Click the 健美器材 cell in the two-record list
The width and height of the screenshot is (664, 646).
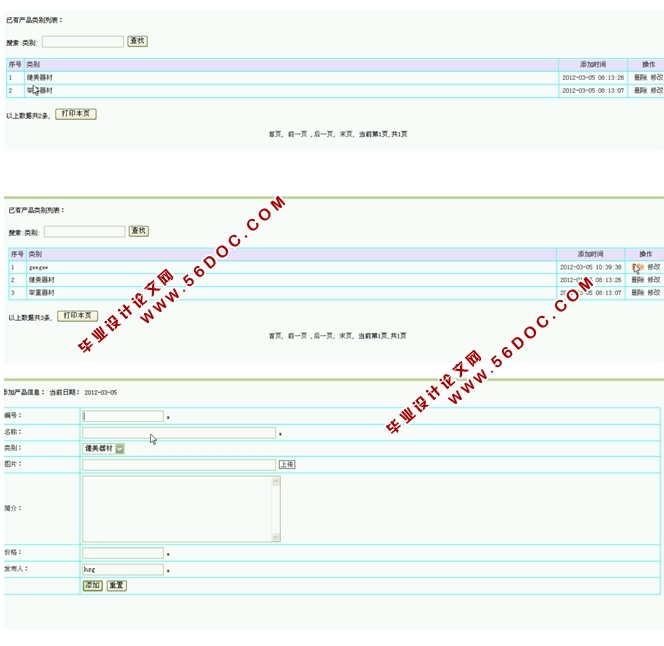tap(291, 78)
